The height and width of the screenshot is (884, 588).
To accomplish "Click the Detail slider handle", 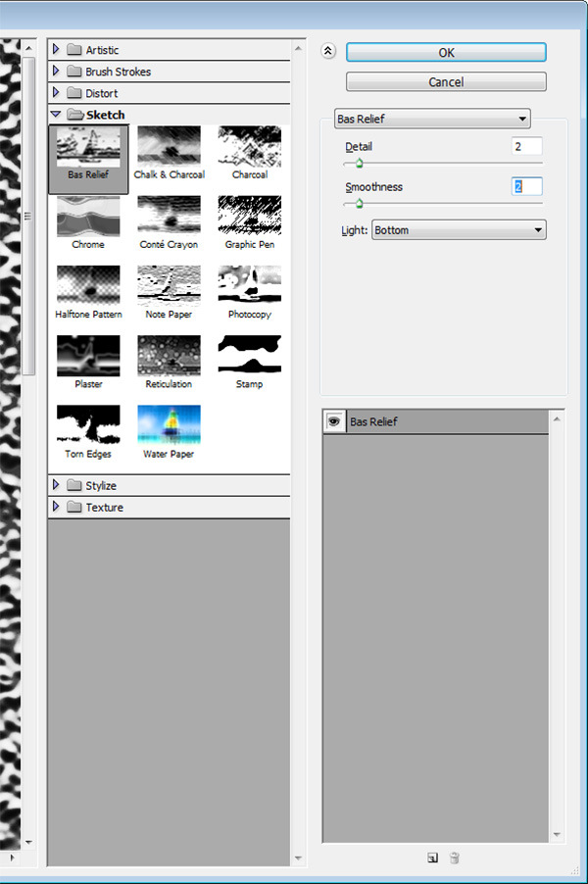I will click(359, 164).
